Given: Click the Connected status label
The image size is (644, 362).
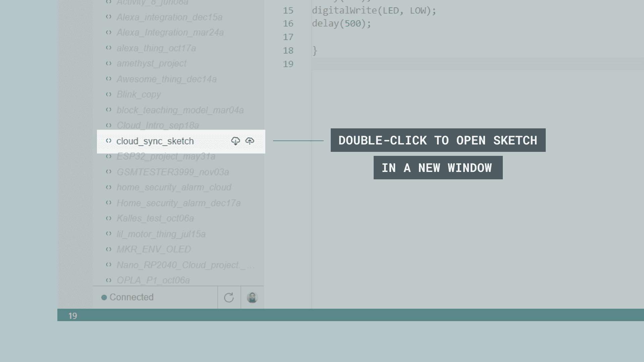Looking at the screenshot, I should 131,297.
